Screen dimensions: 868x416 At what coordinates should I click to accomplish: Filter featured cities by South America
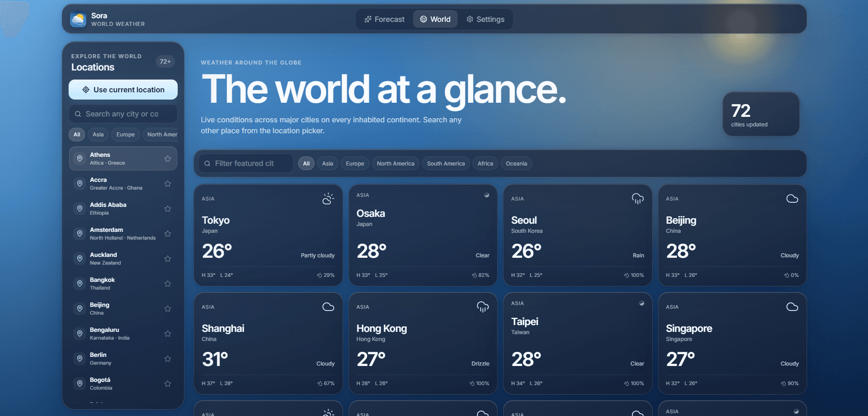[446, 164]
